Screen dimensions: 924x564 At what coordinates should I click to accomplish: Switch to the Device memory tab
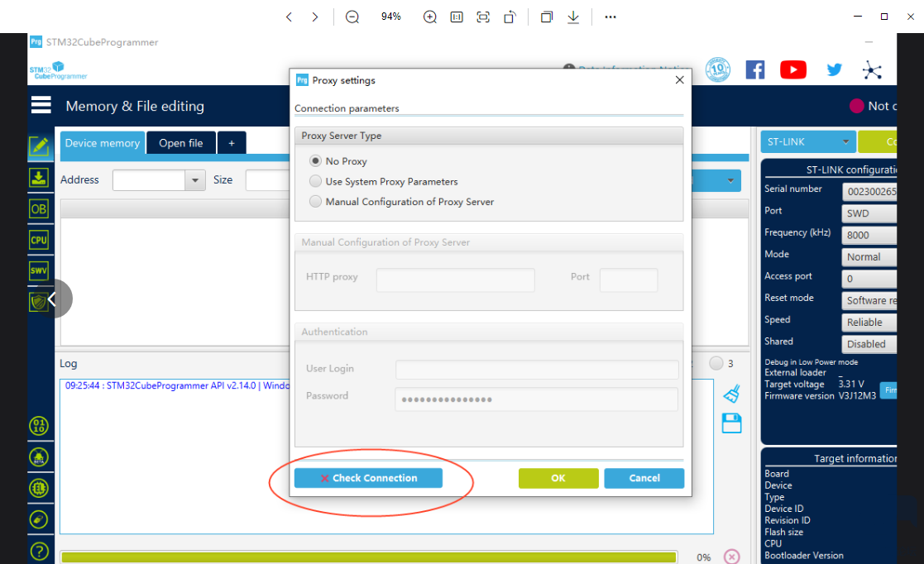tap(103, 143)
